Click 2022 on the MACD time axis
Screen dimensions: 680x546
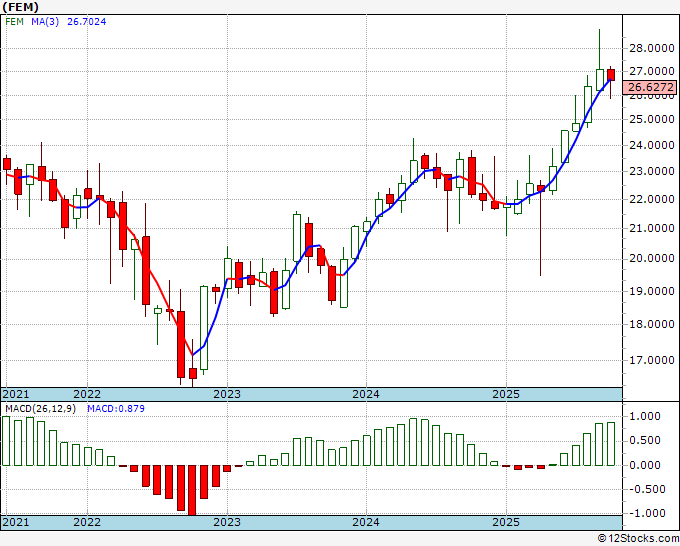[x=87, y=522]
